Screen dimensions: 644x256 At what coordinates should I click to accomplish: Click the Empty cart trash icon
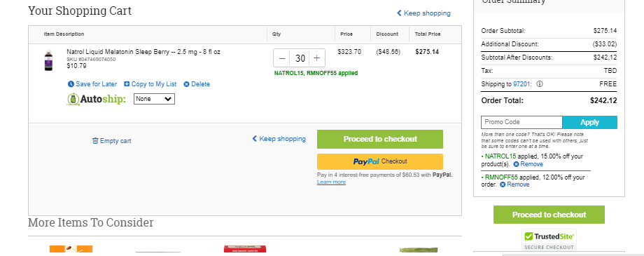(x=95, y=141)
